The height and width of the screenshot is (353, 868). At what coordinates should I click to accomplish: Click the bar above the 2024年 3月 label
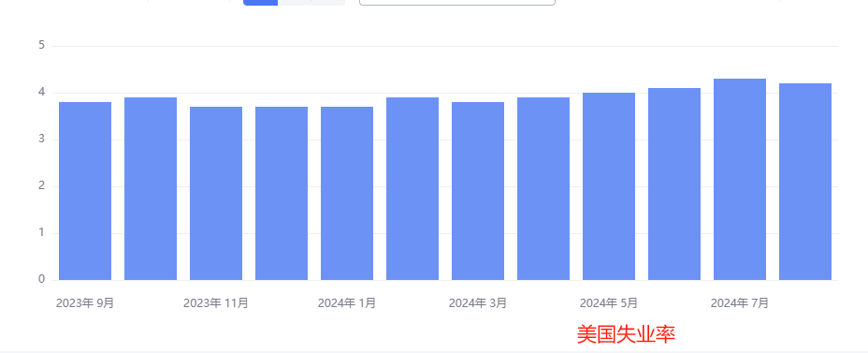(x=478, y=191)
